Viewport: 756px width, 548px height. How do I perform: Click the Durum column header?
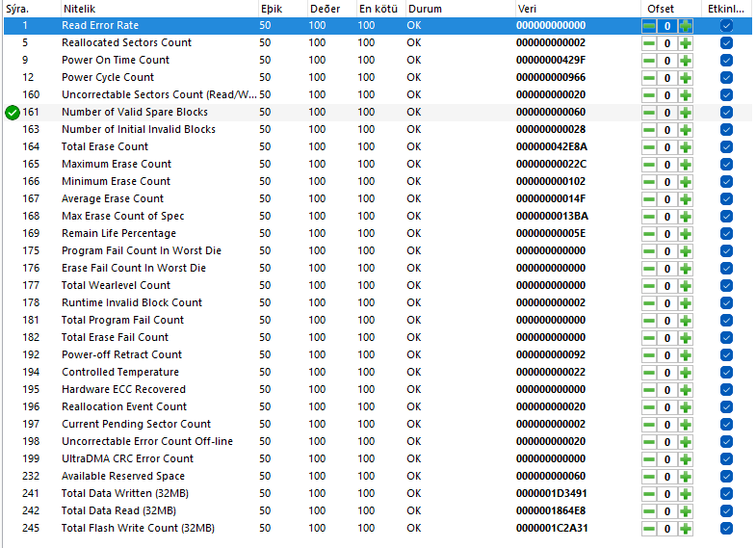coord(460,9)
